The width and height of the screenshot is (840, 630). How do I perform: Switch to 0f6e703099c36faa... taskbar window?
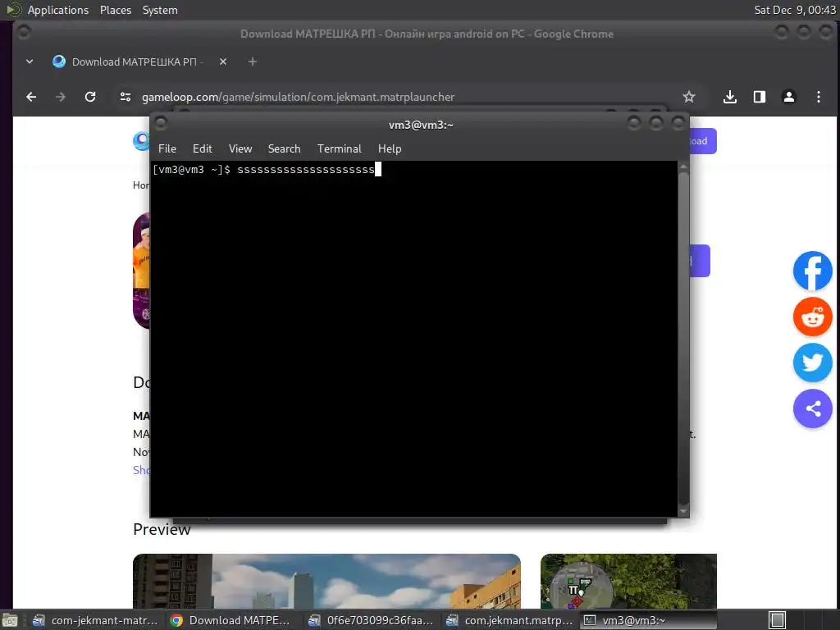pos(371,620)
